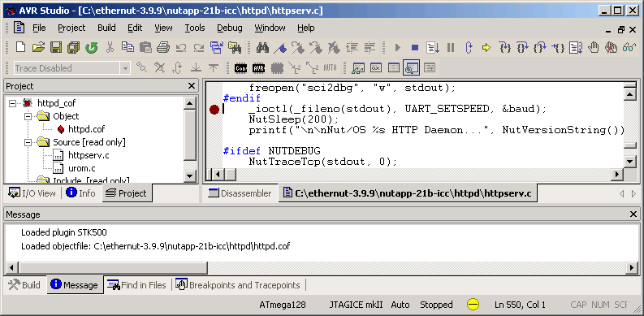
Task: Click ATmega128 in the status bar
Action: coord(283,305)
